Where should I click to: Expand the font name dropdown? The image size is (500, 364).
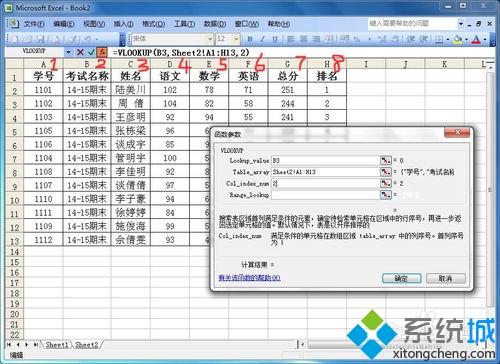[x=210, y=39]
